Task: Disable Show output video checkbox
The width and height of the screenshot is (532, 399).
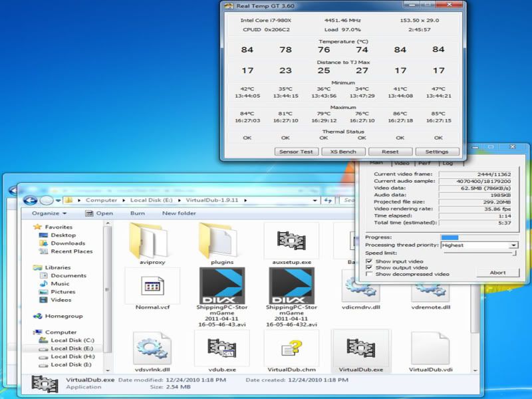Action: click(x=370, y=268)
